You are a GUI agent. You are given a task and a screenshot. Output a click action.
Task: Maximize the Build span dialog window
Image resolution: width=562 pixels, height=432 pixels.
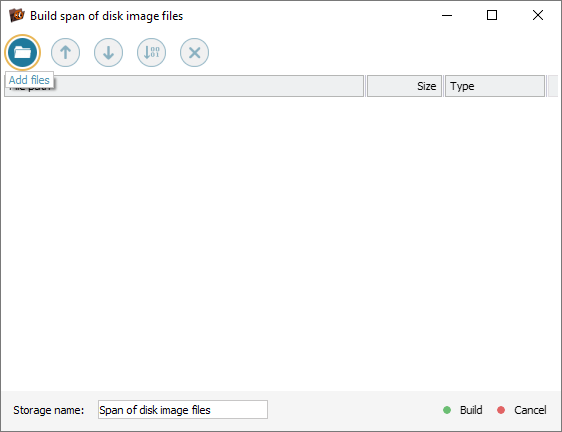pos(492,15)
